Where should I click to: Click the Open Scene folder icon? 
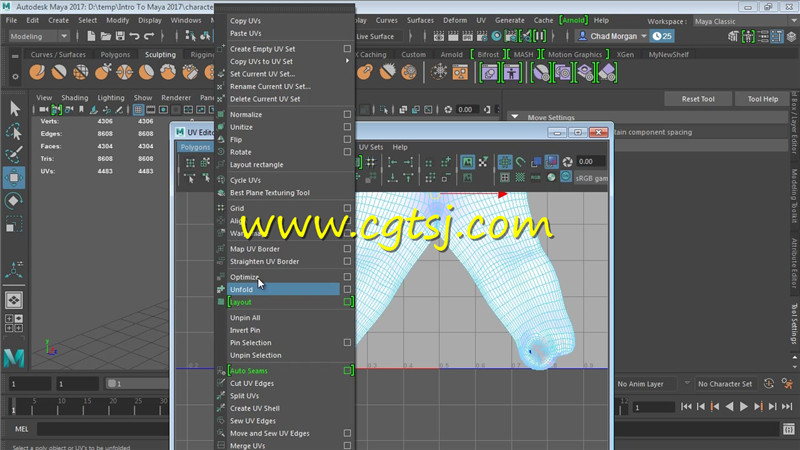pos(106,36)
